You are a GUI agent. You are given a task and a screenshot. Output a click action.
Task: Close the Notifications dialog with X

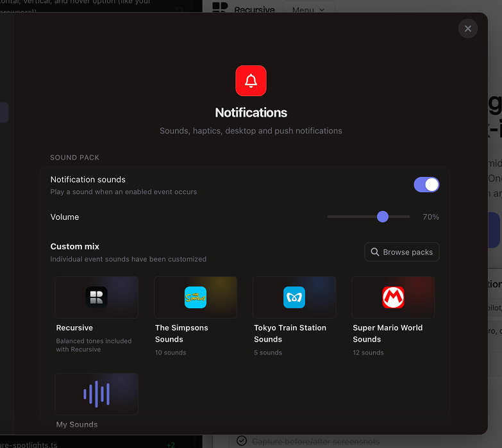pyautogui.click(x=467, y=29)
